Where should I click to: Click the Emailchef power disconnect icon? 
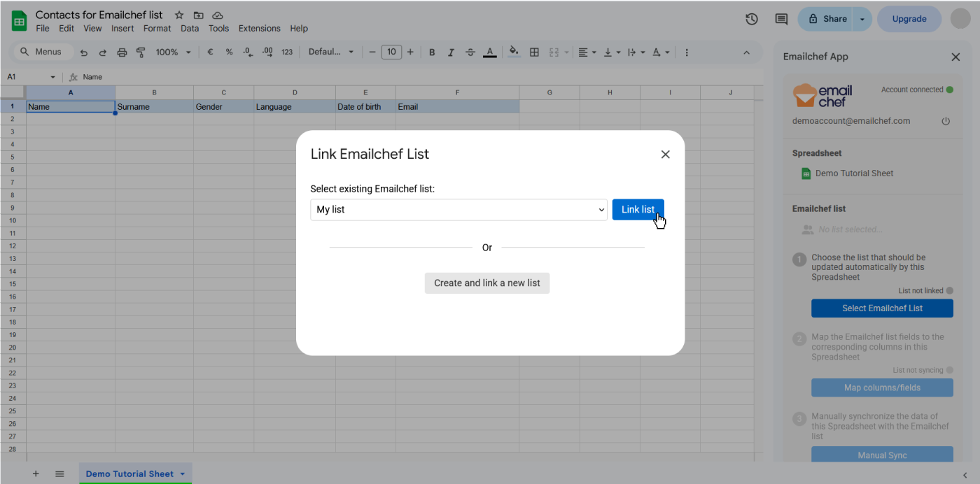coord(946,121)
